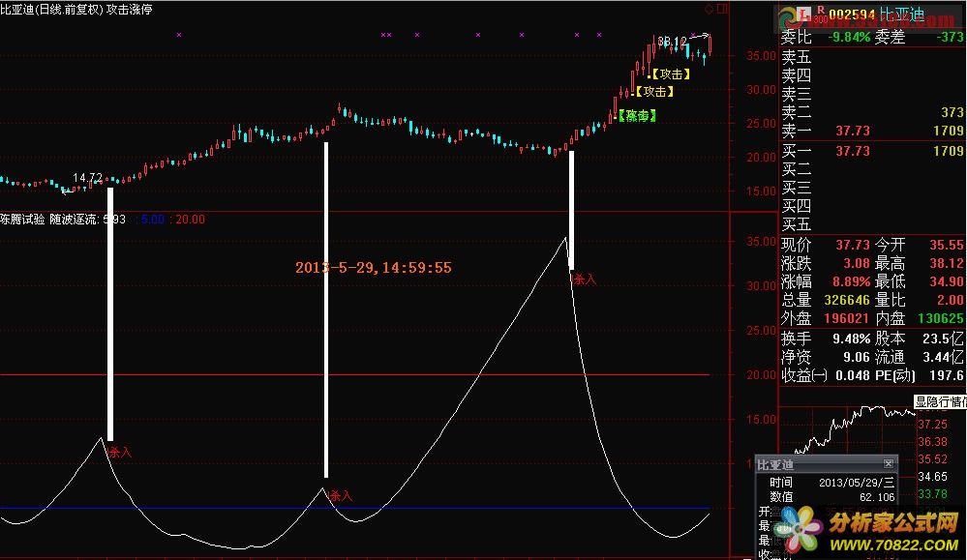967x560 pixels.
Task: Click the 外盘 value 196021
Action: (847, 318)
